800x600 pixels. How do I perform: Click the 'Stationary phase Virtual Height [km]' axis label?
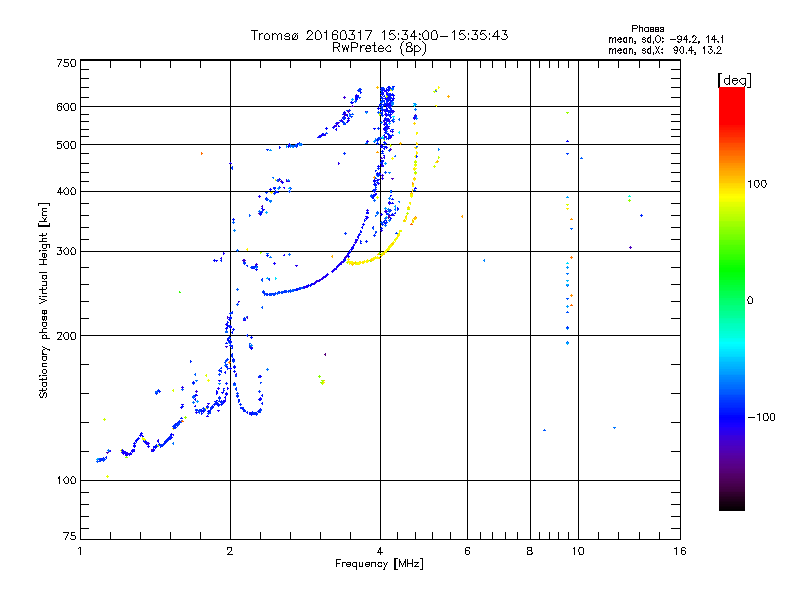(x=43, y=301)
